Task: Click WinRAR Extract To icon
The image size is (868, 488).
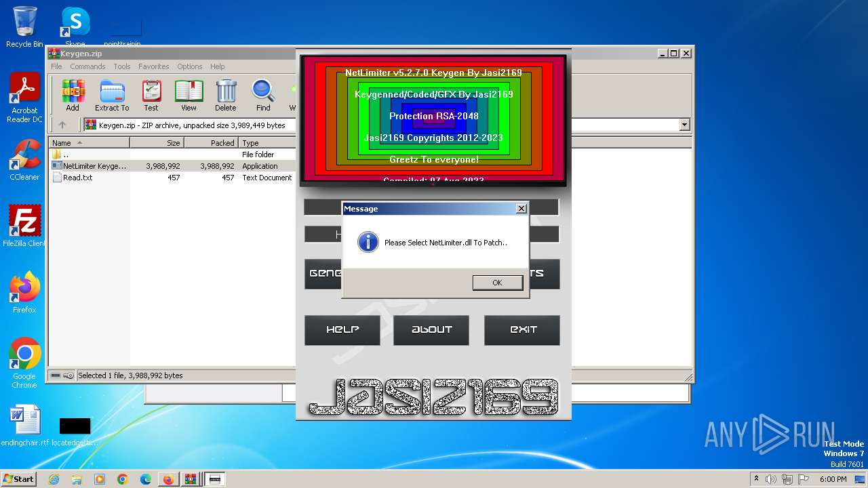Action: pyautogui.click(x=112, y=95)
